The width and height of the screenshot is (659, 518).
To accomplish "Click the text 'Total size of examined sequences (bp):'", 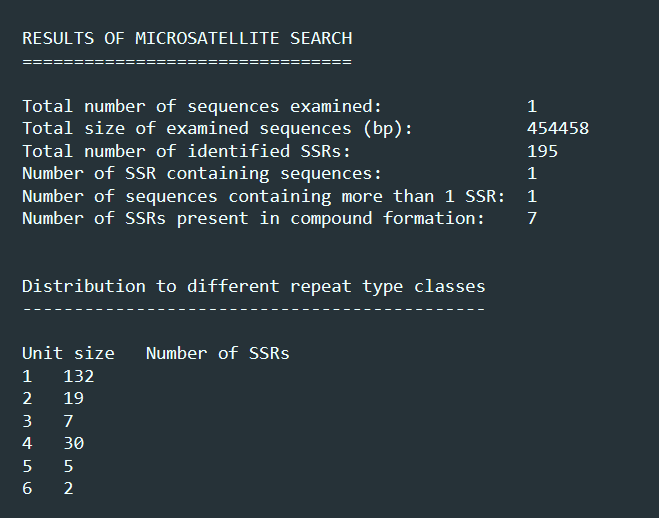I will (217, 129).
